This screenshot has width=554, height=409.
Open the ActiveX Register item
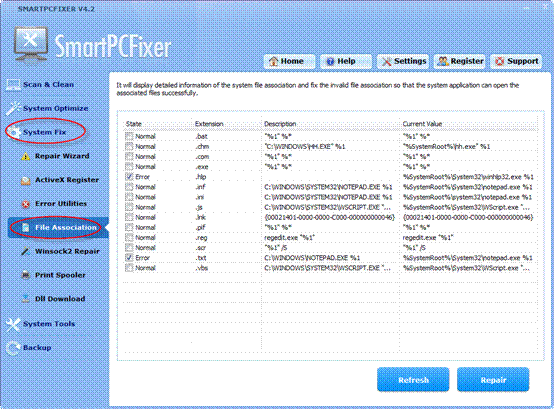point(67,180)
